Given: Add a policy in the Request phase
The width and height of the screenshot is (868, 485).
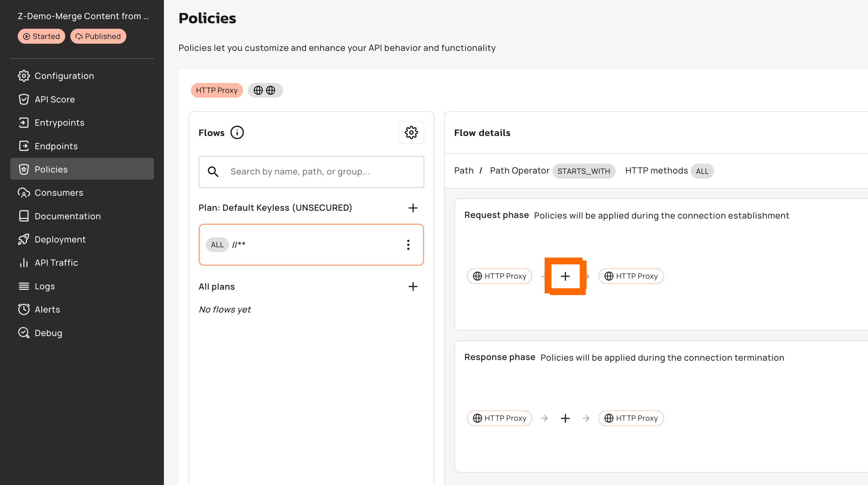Looking at the screenshot, I should coord(565,276).
